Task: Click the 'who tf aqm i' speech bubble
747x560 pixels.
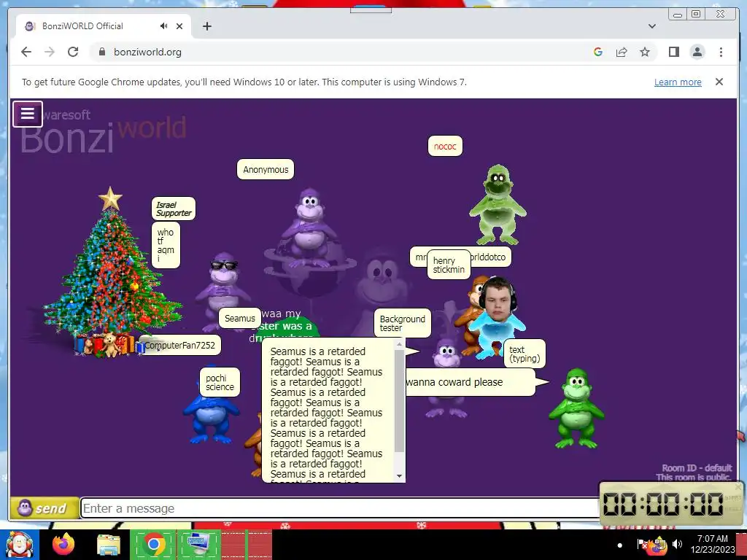Action: click(x=166, y=245)
